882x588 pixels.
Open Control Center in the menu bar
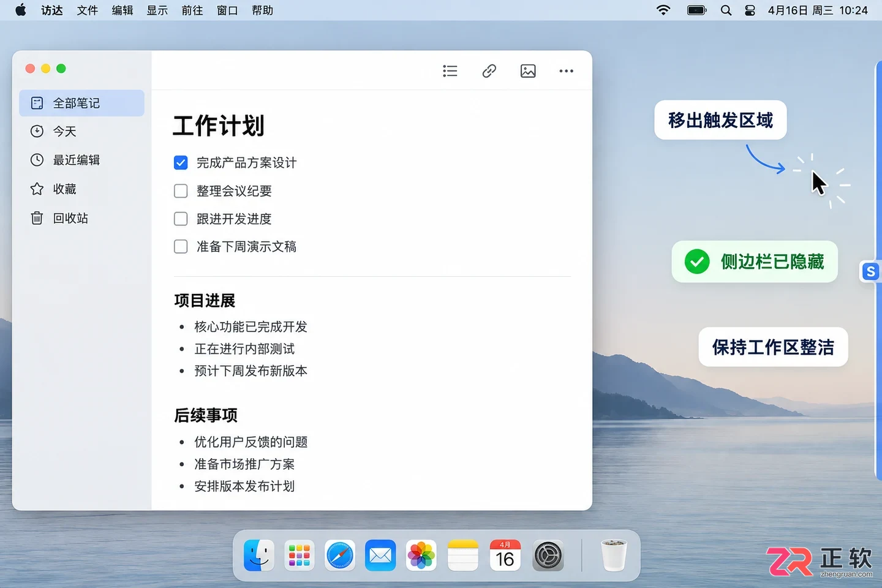click(750, 10)
